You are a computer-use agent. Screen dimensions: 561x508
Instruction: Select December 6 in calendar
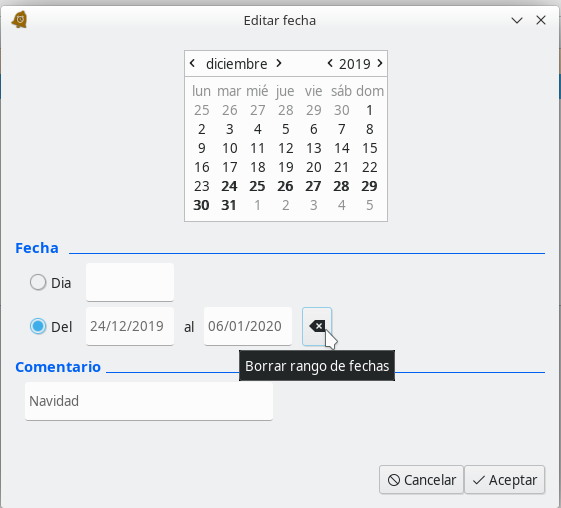pyautogui.click(x=313, y=129)
